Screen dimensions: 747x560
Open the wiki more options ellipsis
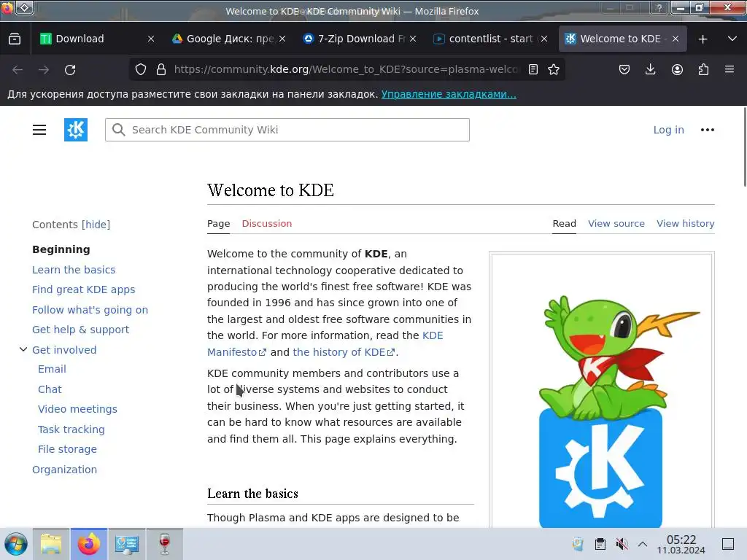(708, 130)
